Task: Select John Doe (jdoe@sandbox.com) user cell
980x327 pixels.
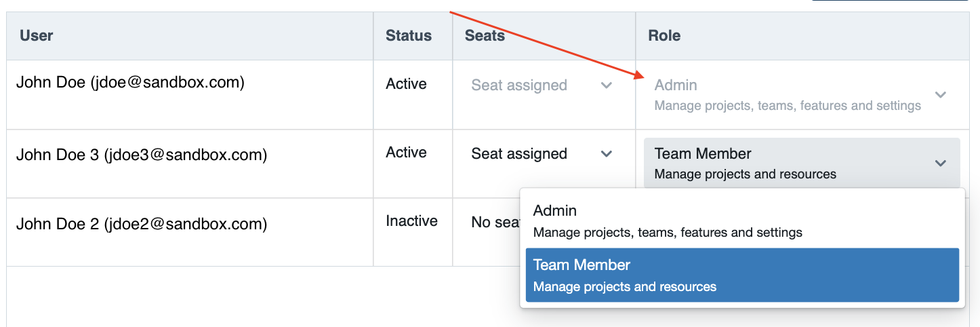Action: point(130,83)
